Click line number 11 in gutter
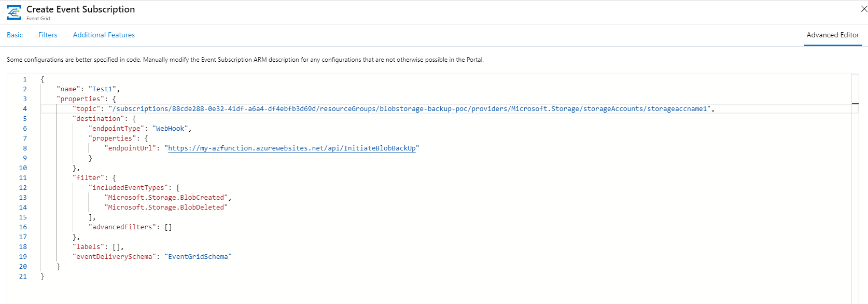 pos(23,178)
